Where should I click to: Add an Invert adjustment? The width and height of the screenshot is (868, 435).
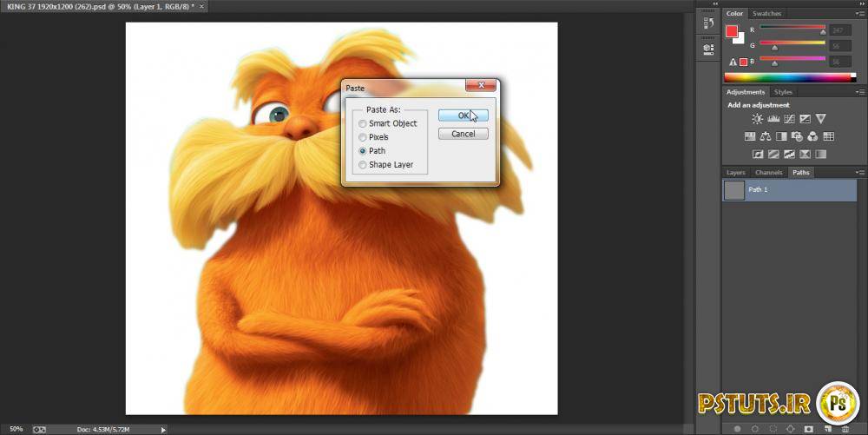coord(758,154)
